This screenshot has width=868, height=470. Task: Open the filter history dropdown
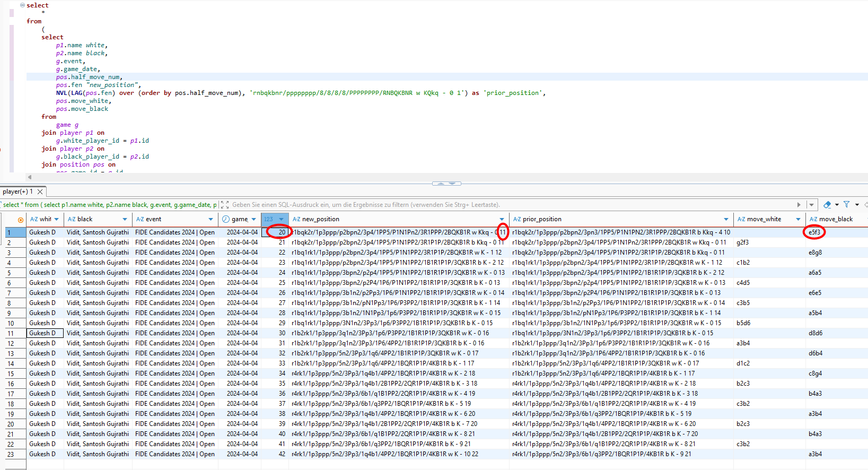(811, 205)
